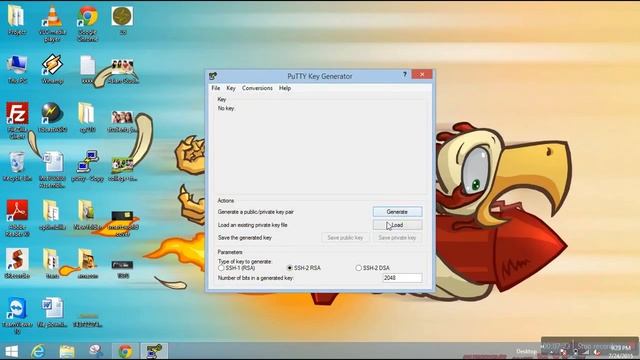Select the round gold emblem desktop icon
Screen dimensions: 640x360
click(x=122, y=20)
